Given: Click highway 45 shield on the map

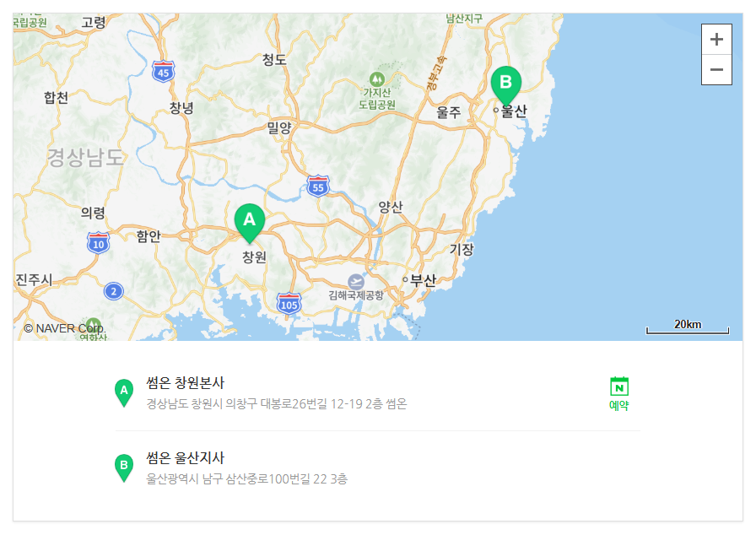Looking at the screenshot, I should [164, 72].
